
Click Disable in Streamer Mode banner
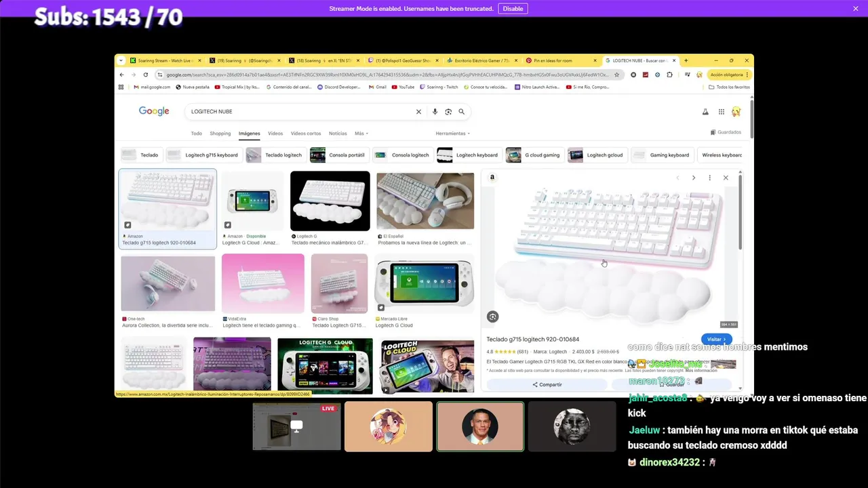(x=513, y=9)
